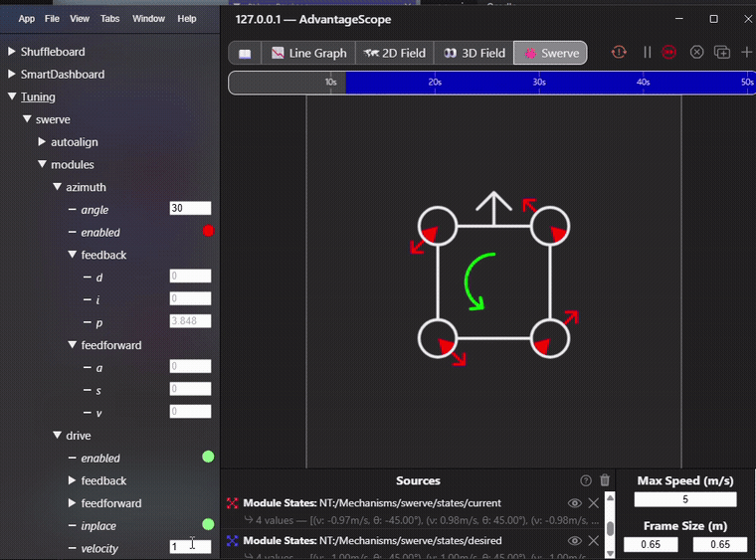
Task: Click the timeline at the 20s mark
Action: [435, 83]
